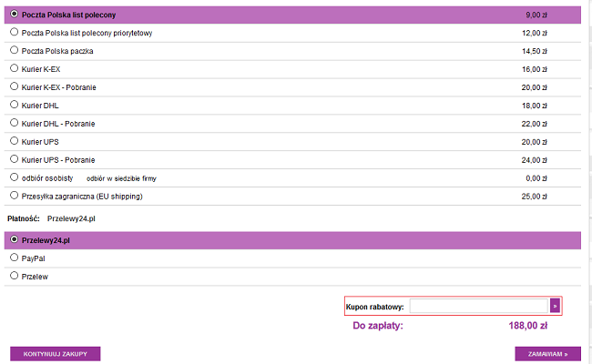The height and width of the screenshot is (364, 592).
Task: Click ZAMAWIAM to place the order
Action: tap(547, 354)
